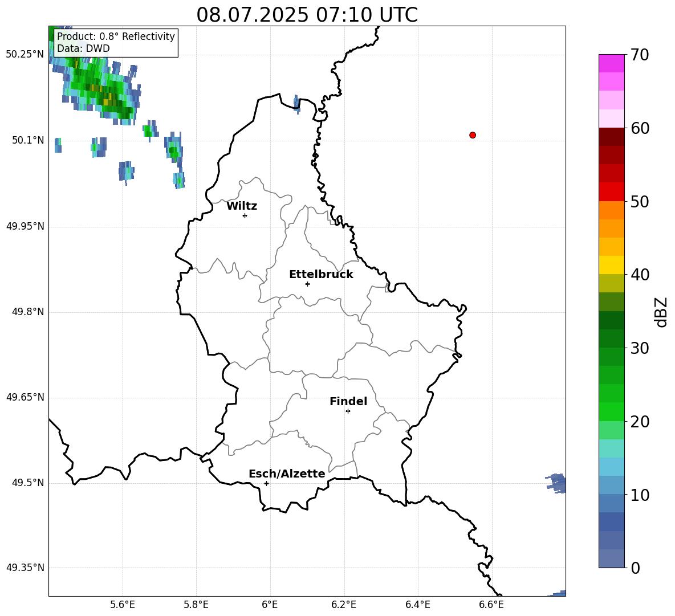Click the 49.95°N latitude tick label
This screenshot has height=616, width=675.
tap(25, 226)
